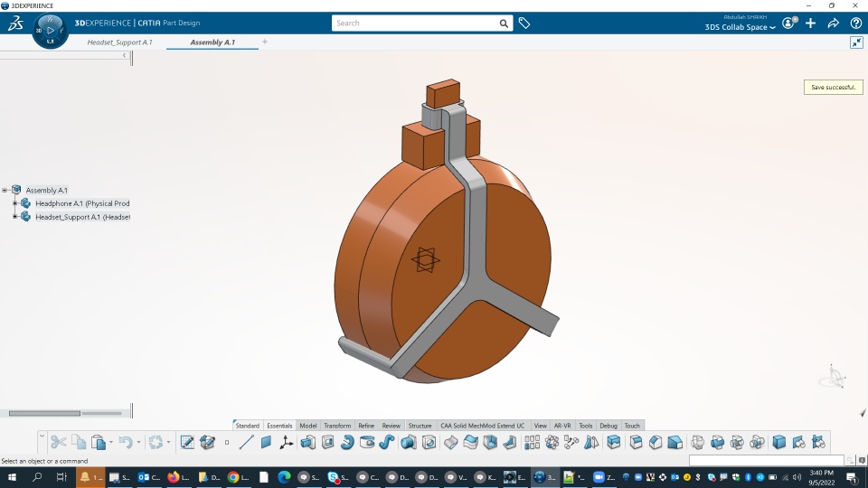This screenshot has width=868, height=488.
Task: Select the Circular Pattern tool
Action: (x=552, y=442)
